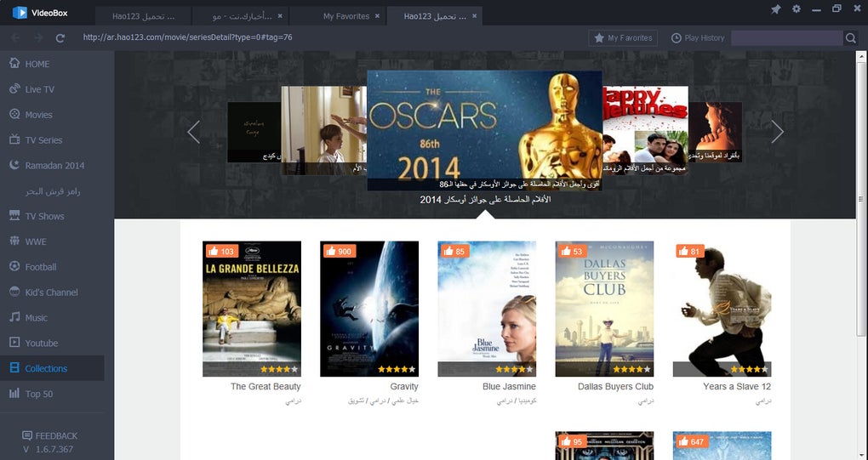Open The Great Beauty title link
This screenshot has width=868, height=460.
pos(266,387)
